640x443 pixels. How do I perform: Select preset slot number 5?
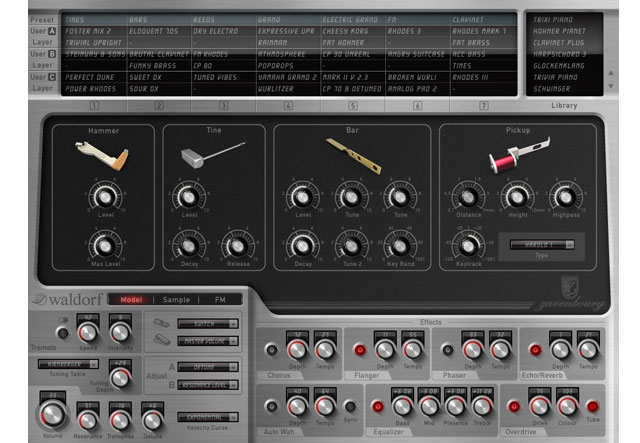tap(353, 106)
